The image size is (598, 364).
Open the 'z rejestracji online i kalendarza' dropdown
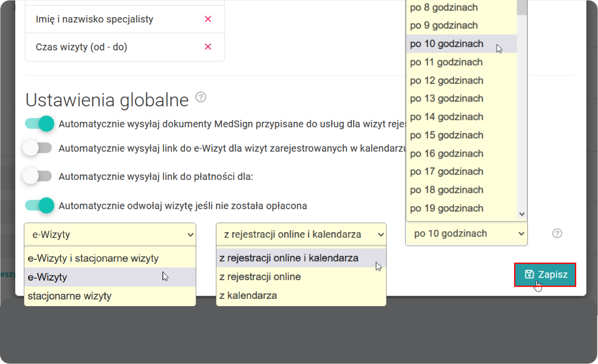[301, 235]
